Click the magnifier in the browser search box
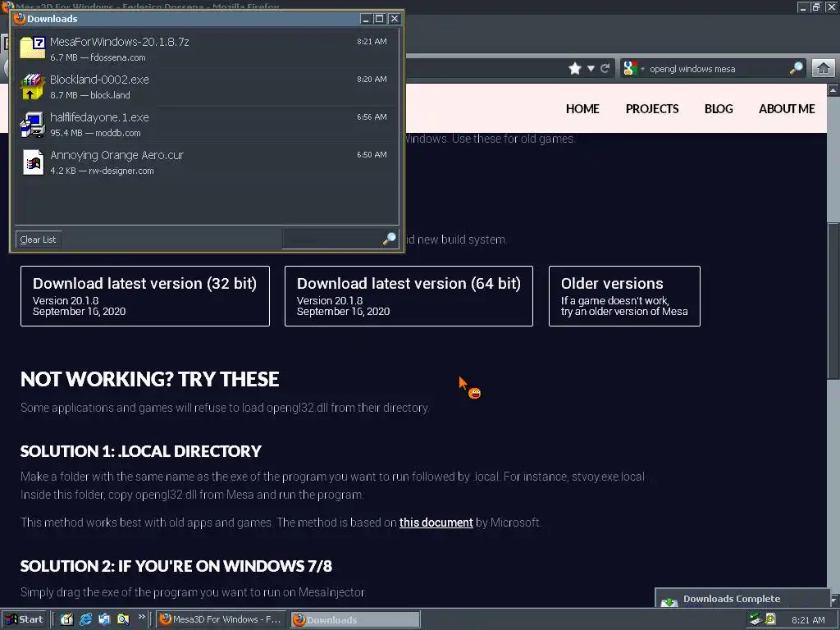840x630 pixels. (796, 69)
